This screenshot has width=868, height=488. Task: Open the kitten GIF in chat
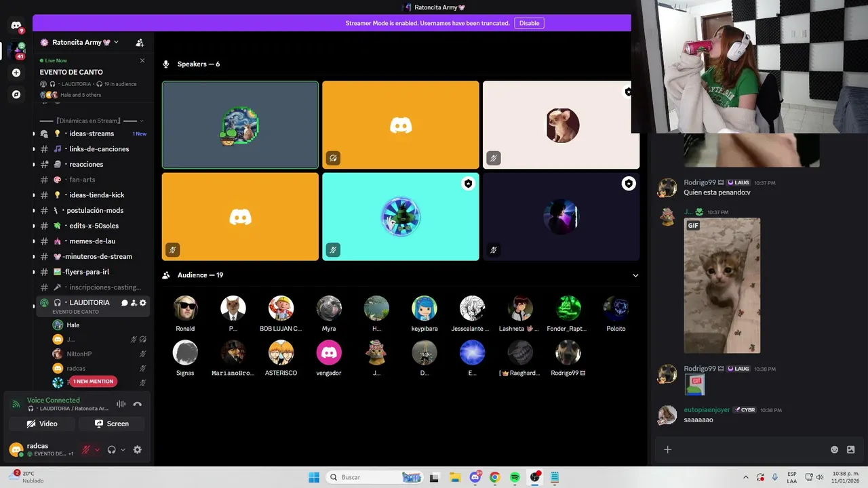[x=722, y=285]
